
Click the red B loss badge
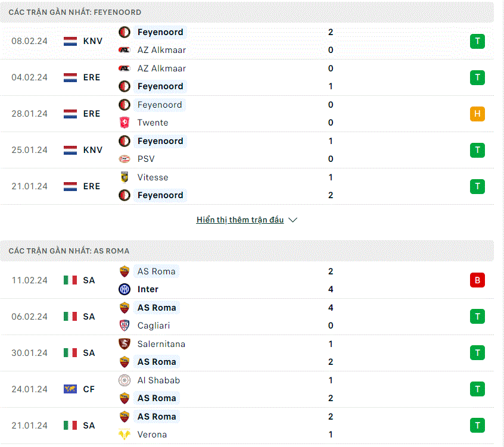pyautogui.click(x=477, y=280)
